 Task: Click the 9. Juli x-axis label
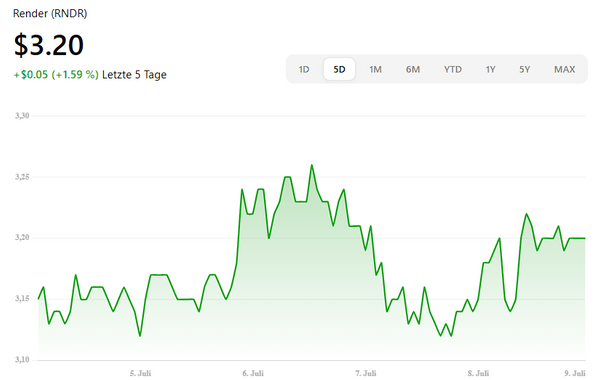tap(575, 373)
